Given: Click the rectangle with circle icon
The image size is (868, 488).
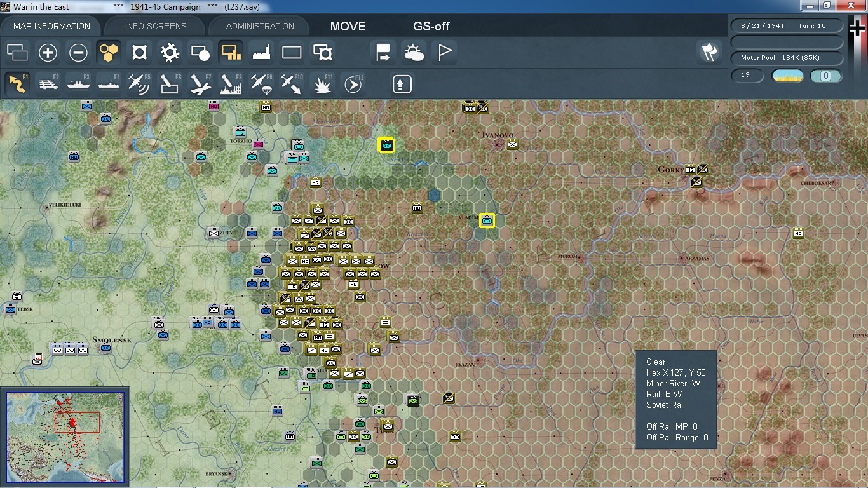Looking at the screenshot, I should tap(200, 53).
